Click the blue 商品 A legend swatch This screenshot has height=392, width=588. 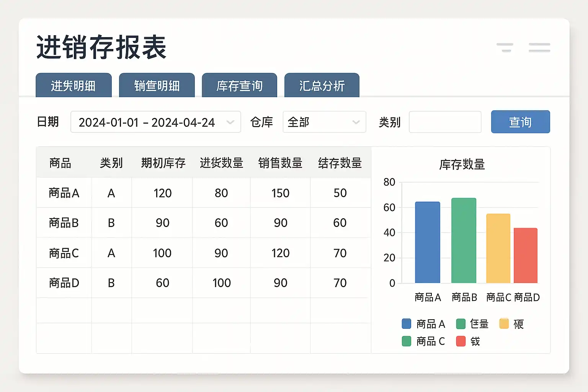pyautogui.click(x=406, y=324)
